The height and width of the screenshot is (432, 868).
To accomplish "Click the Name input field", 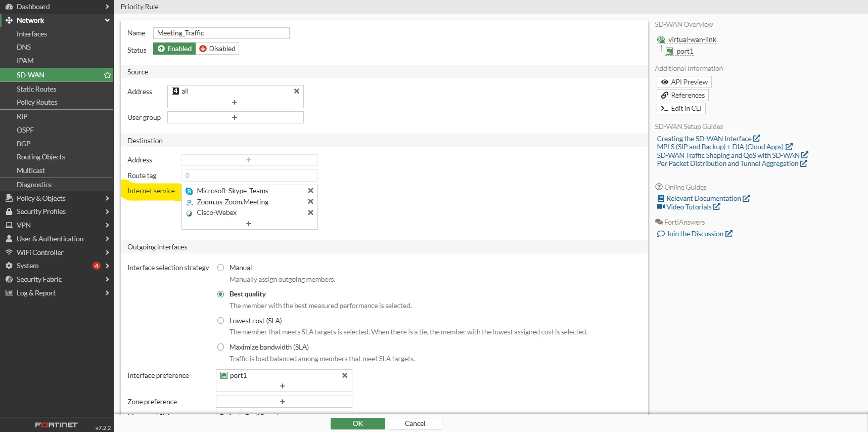I will tap(221, 33).
